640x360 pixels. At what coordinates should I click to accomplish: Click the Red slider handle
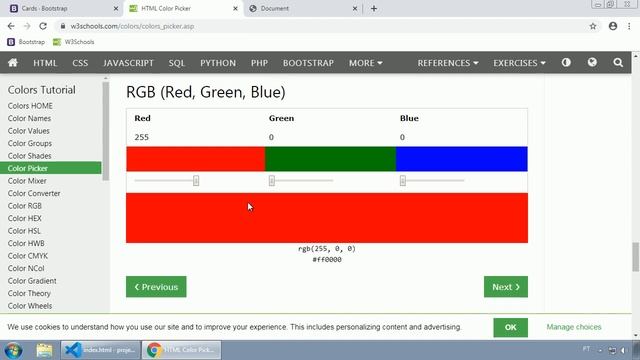click(196, 180)
